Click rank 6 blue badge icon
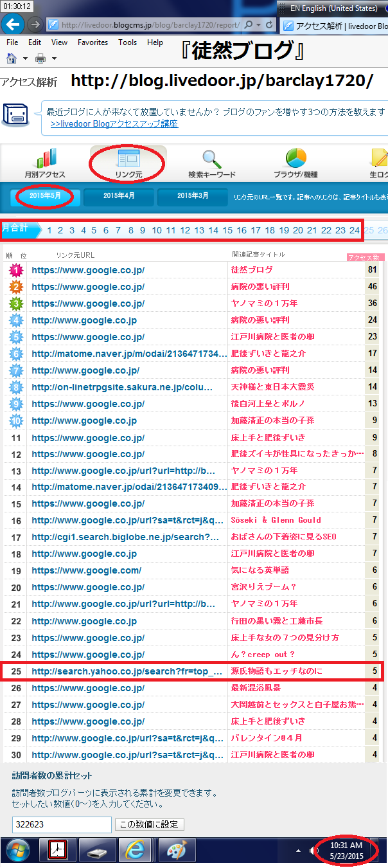Screen dimensions: 388x868 (x=16, y=353)
